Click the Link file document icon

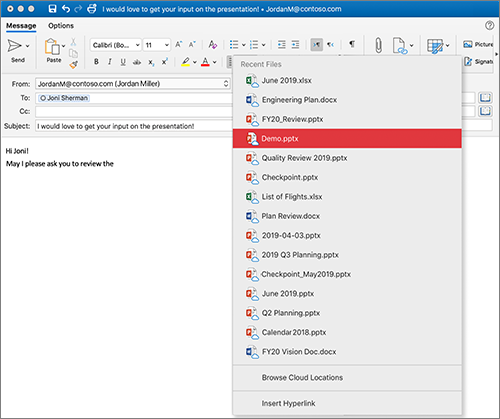(x=400, y=45)
